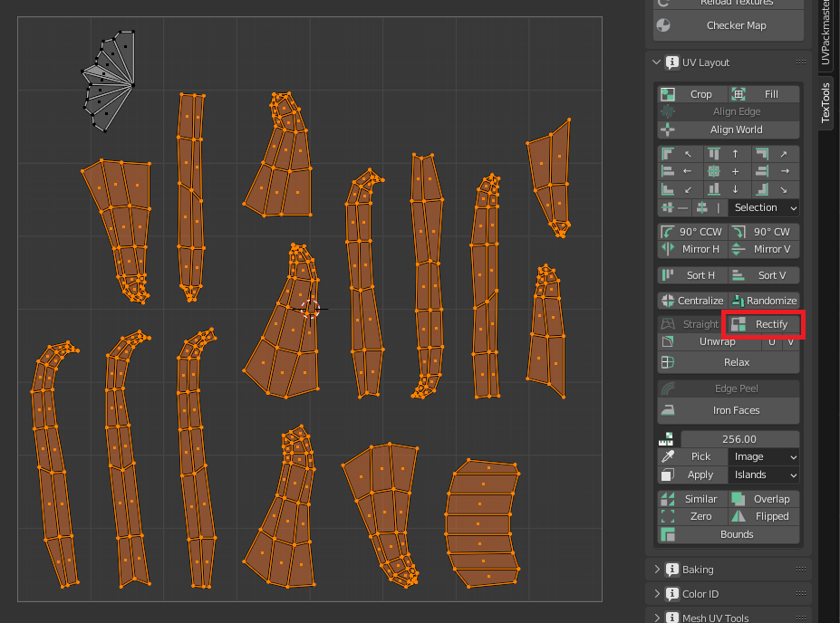Expand the Color ID panel
The width and height of the screenshot is (840, 623).
pyautogui.click(x=700, y=594)
